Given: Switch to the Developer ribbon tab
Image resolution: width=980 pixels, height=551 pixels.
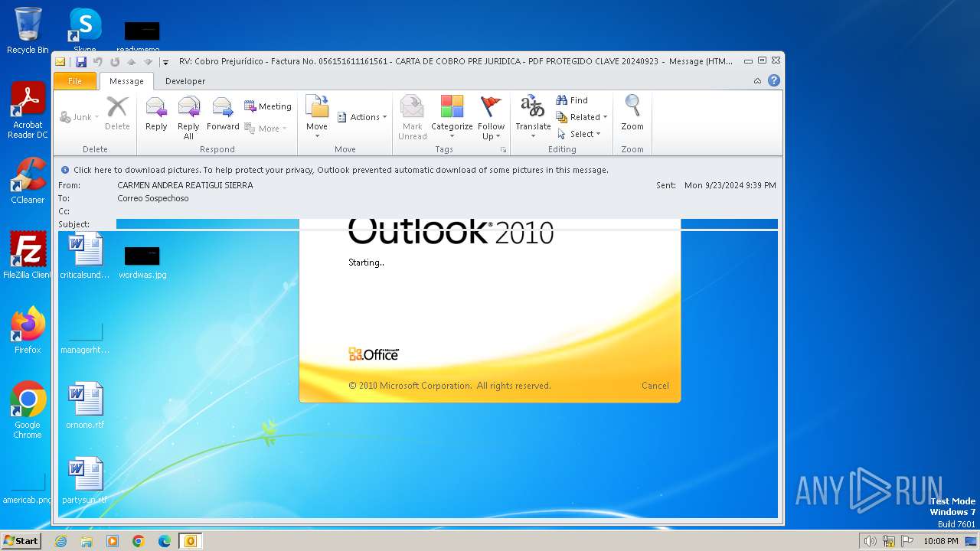Looking at the screenshot, I should pos(185,81).
